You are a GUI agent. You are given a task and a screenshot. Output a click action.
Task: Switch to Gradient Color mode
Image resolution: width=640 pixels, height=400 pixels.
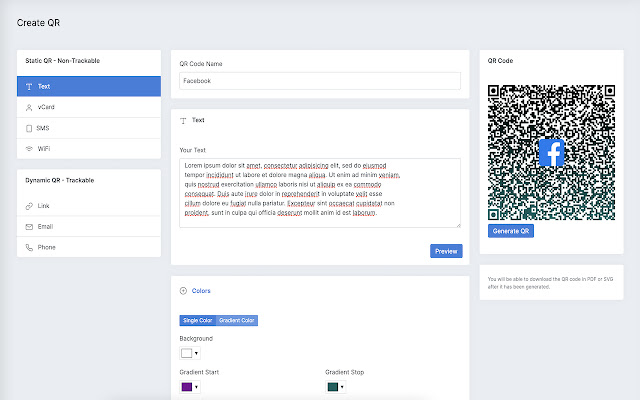(x=237, y=320)
